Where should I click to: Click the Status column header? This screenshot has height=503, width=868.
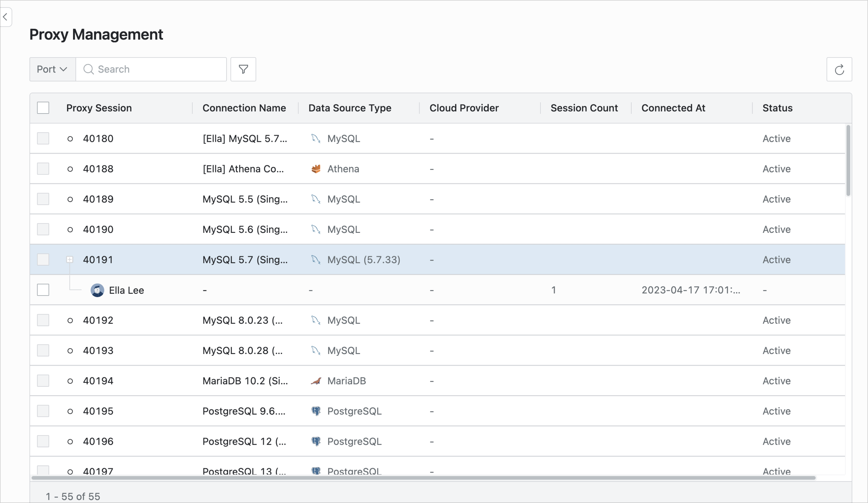[777, 108]
